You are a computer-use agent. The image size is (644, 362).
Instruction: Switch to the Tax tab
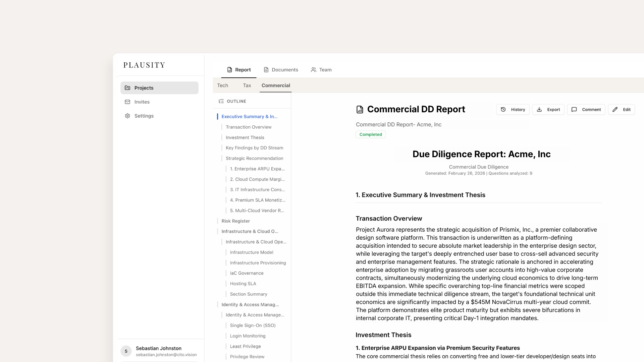(x=247, y=85)
